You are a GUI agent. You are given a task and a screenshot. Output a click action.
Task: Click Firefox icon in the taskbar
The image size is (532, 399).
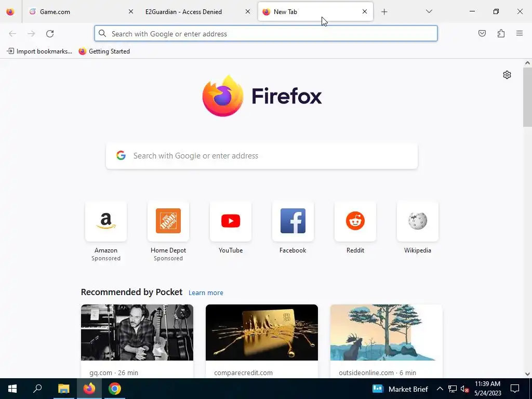point(89,389)
